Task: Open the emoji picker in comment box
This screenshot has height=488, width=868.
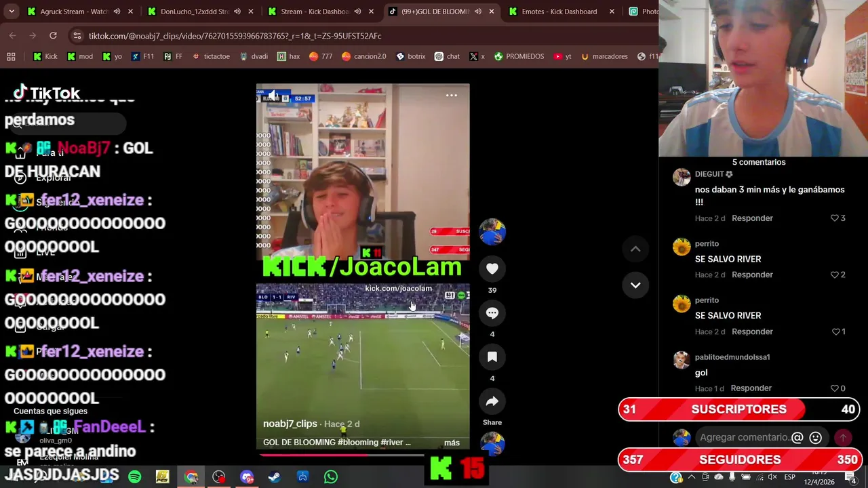Action: 816,438
